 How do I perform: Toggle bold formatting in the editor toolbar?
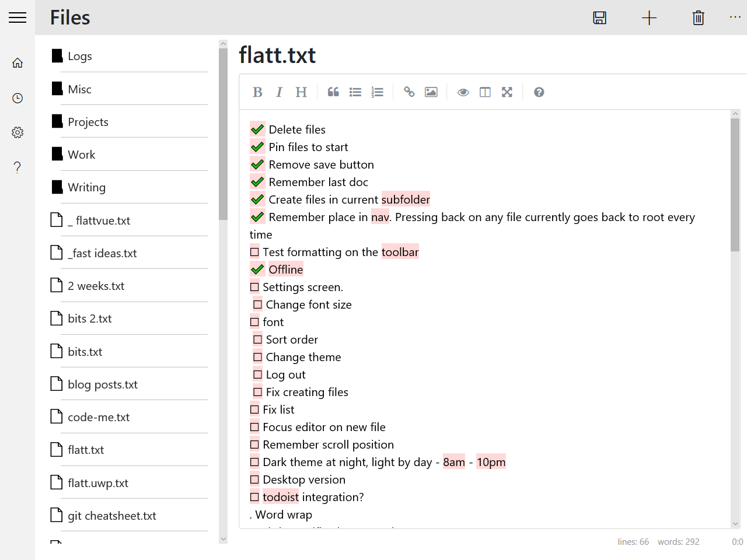point(257,92)
